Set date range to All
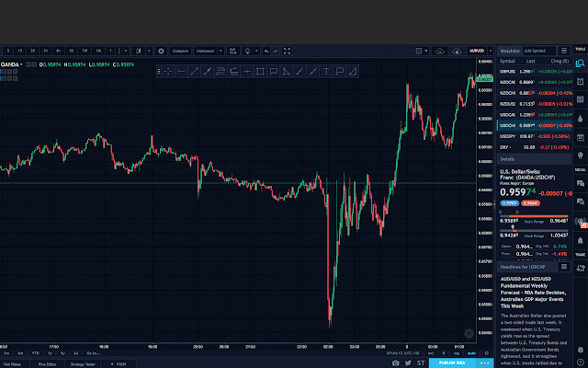 tap(75, 353)
